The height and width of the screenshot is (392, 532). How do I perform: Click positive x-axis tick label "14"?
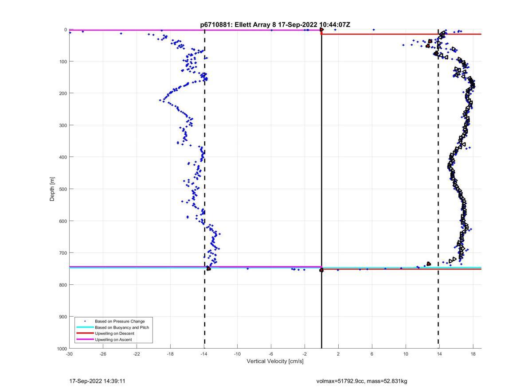[x=439, y=354]
